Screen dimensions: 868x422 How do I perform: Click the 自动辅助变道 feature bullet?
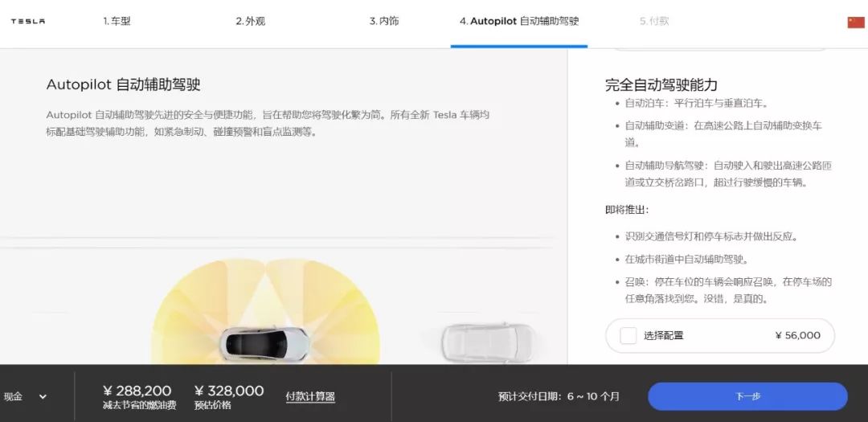click(723, 134)
